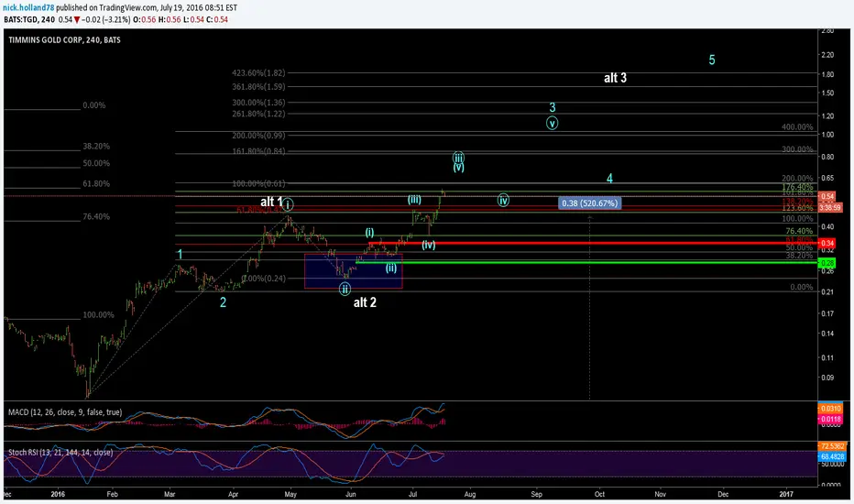The image size is (854, 504).
Task: Select the left-side 38.20% retracement label
Action: click(x=96, y=147)
